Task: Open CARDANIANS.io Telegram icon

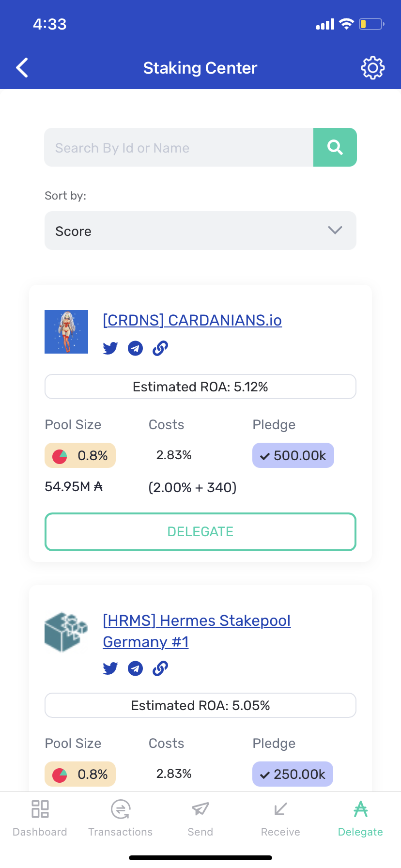Action: click(135, 348)
